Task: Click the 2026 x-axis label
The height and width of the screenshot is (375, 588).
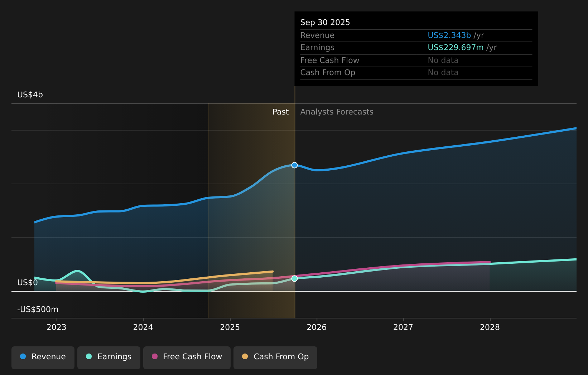Action: tap(317, 327)
